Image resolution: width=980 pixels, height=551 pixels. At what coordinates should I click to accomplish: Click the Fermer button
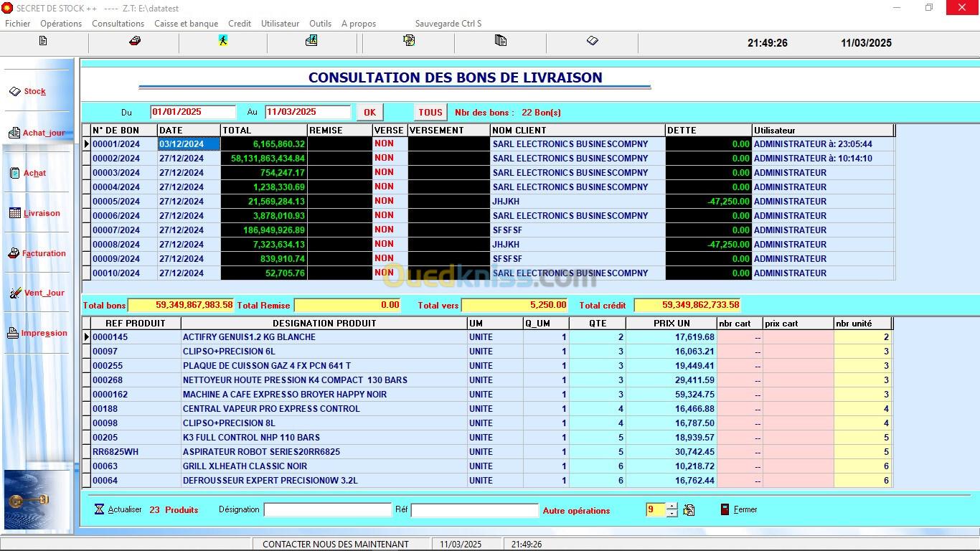(739, 509)
